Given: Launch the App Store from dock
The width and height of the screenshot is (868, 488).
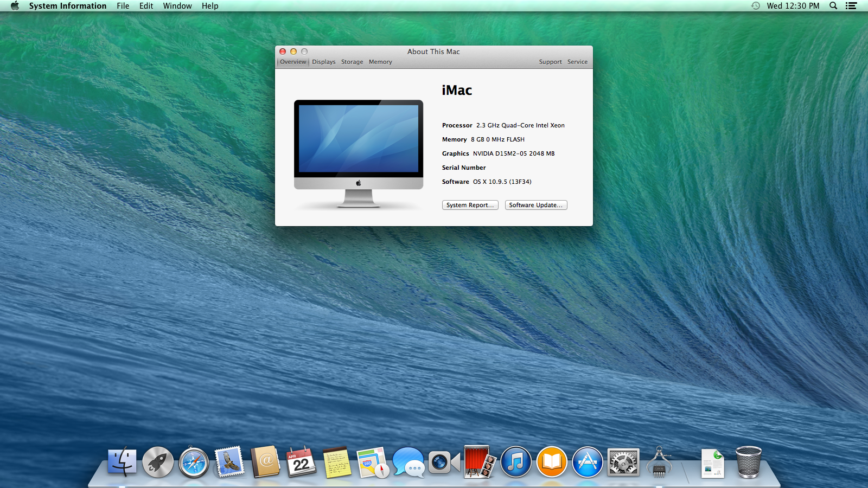Looking at the screenshot, I should pos(588,463).
